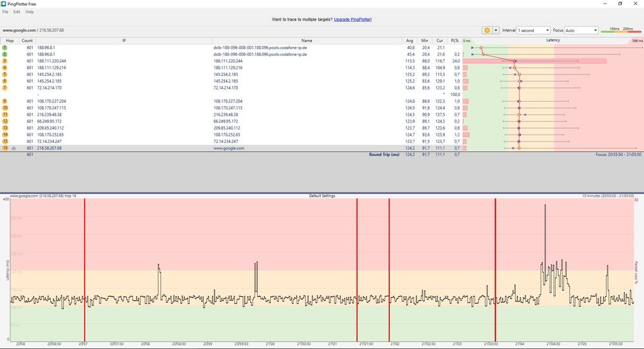The width and height of the screenshot is (644, 349).
Task: Click the red packet-loss line near 21:03:30
Action: coord(495,270)
